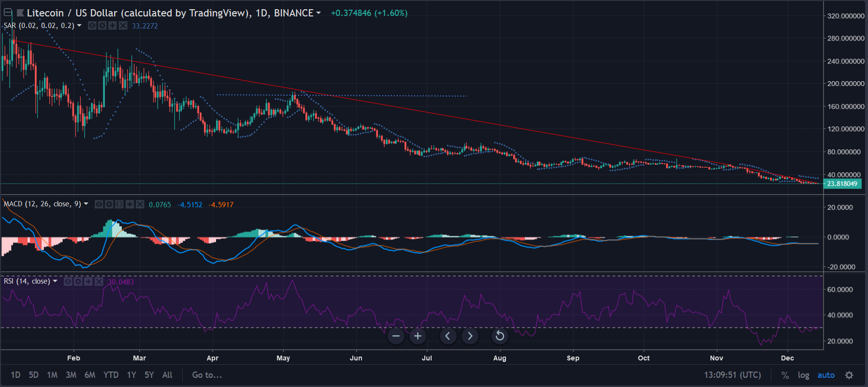This screenshot has width=868, height=387.
Task: Click the SAR (0.02, 0.02, 0.2) label
Action: click(39, 26)
